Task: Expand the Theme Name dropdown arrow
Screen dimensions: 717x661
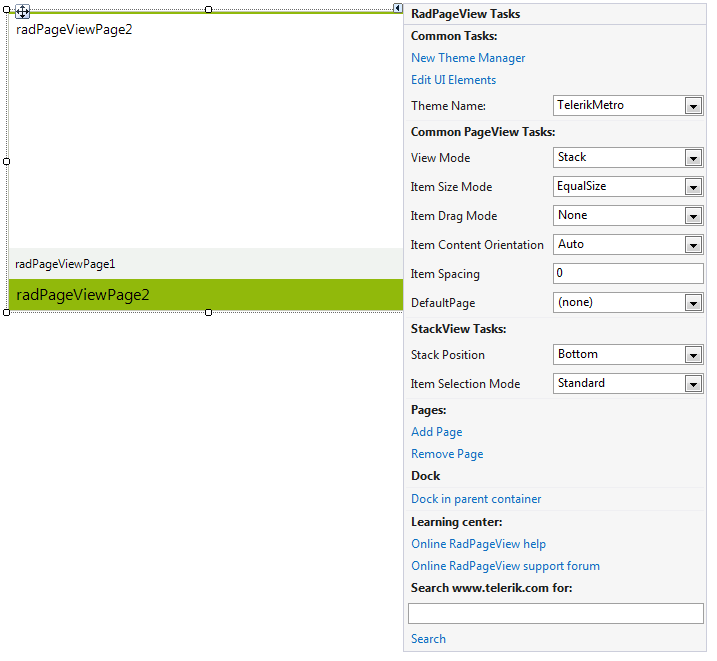Action: click(x=693, y=106)
